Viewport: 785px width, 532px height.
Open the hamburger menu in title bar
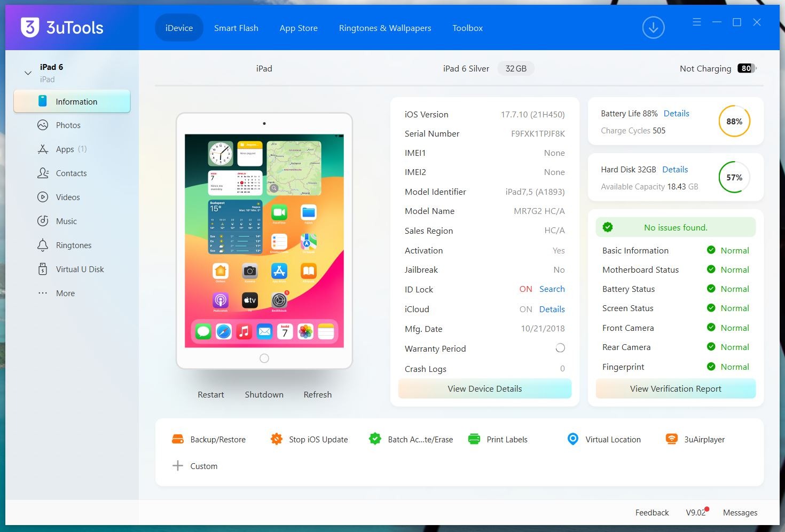(x=696, y=22)
